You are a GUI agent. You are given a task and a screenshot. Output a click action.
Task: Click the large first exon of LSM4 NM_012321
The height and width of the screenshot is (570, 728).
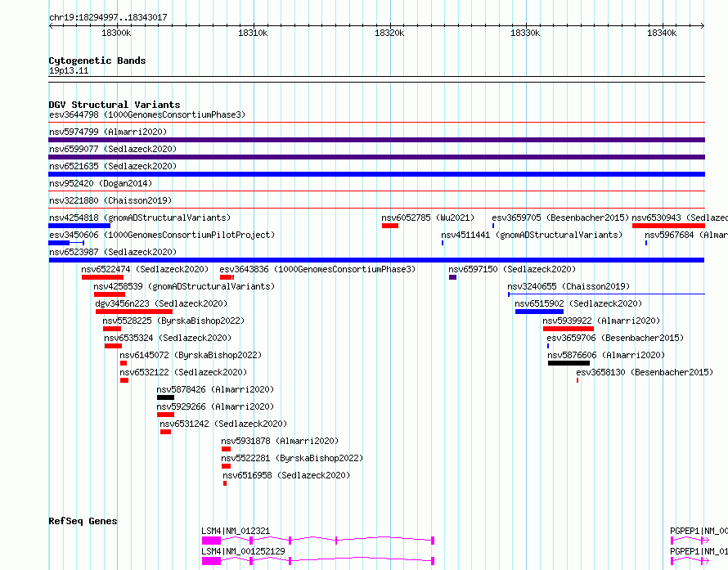coord(211,541)
